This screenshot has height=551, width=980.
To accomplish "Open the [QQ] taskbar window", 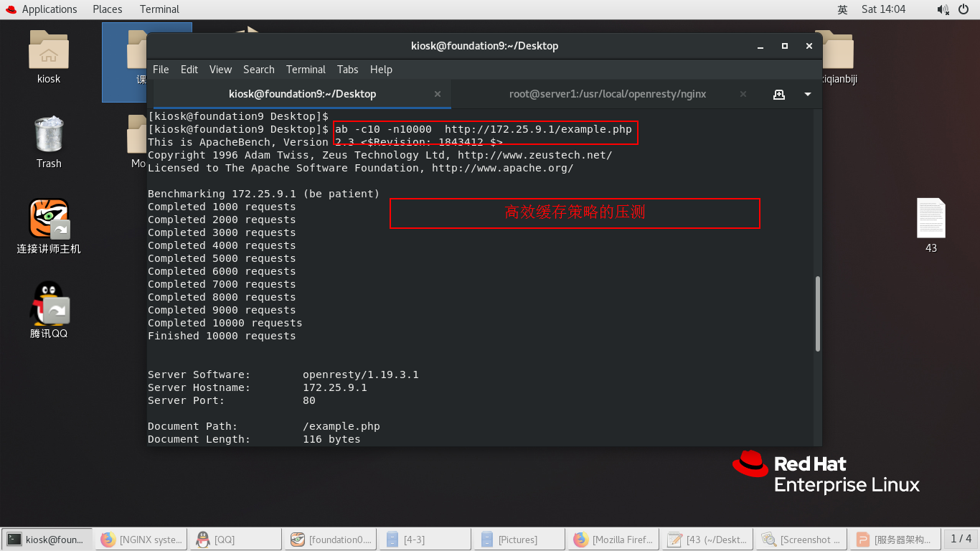I will (x=236, y=540).
